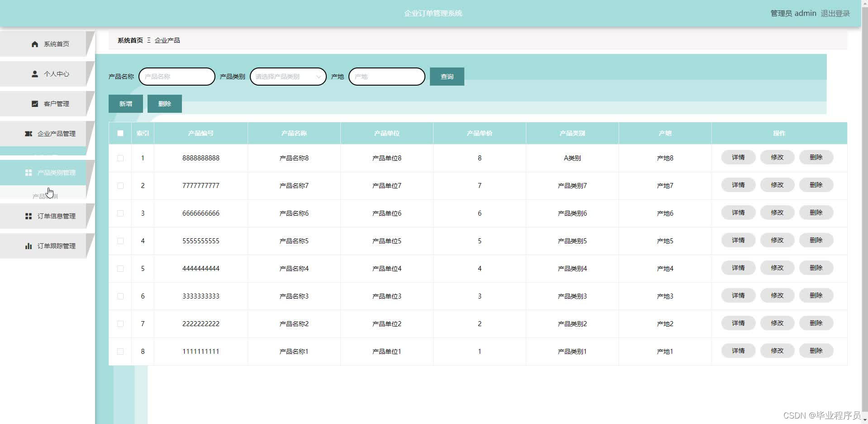
Task: Click cell text 'A类别'
Action: point(572,158)
